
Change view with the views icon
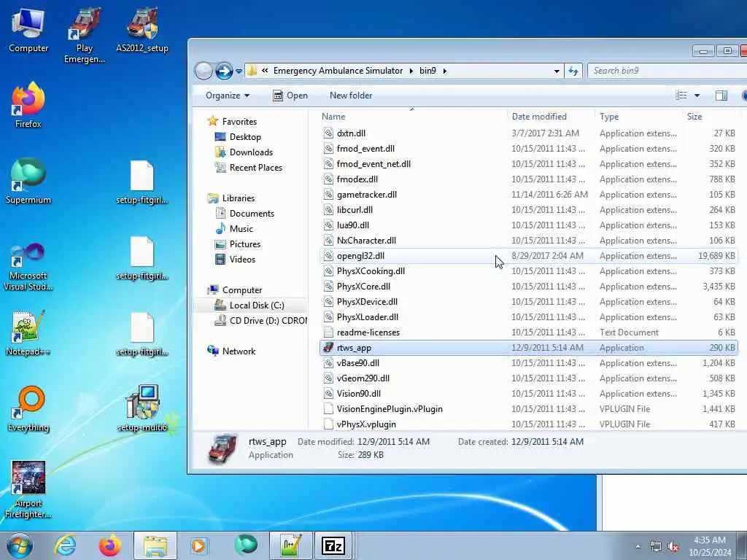click(x=681, y=96)
